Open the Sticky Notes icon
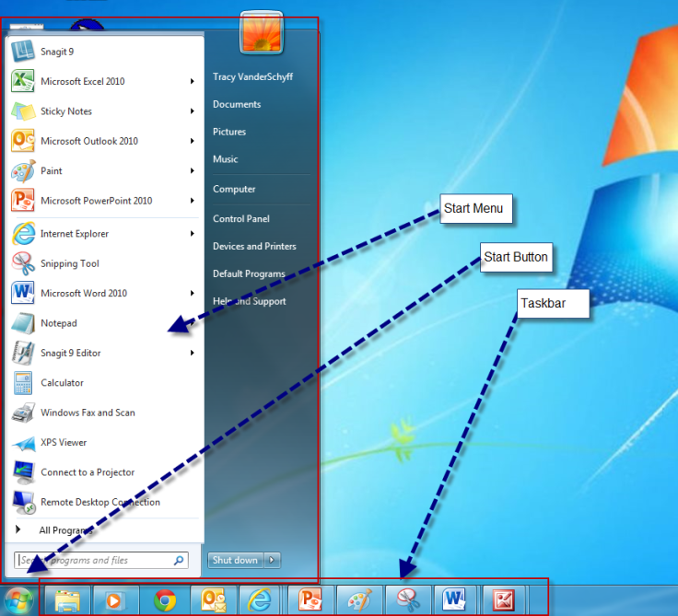 click(23, 111)
